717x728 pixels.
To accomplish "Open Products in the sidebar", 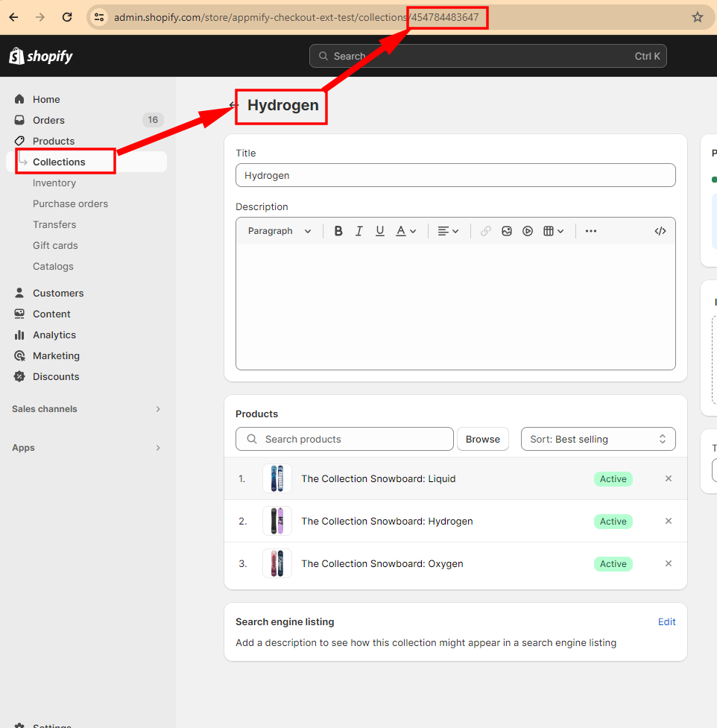I will click(x=54, y=141).
